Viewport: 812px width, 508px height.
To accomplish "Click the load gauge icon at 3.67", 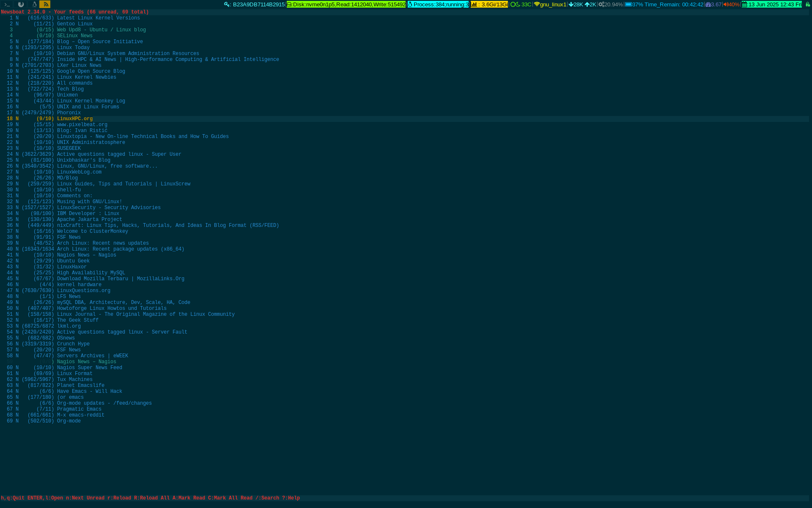I will pyautogui.click(x=708, y=5).
